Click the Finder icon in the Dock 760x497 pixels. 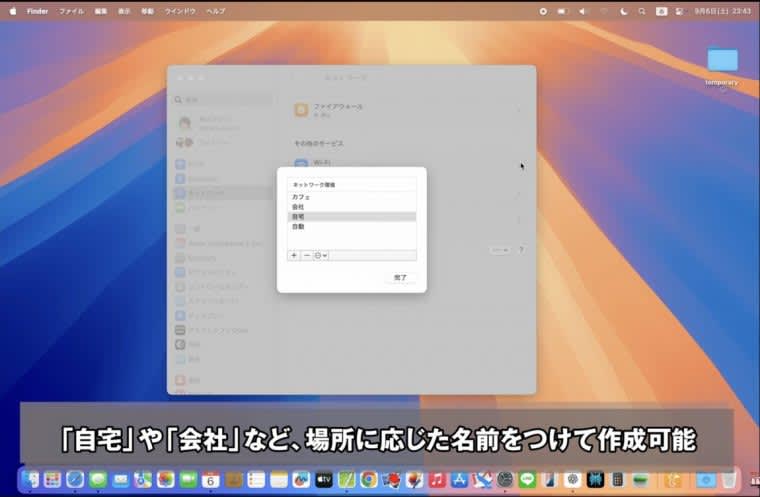tap(30, 480)
